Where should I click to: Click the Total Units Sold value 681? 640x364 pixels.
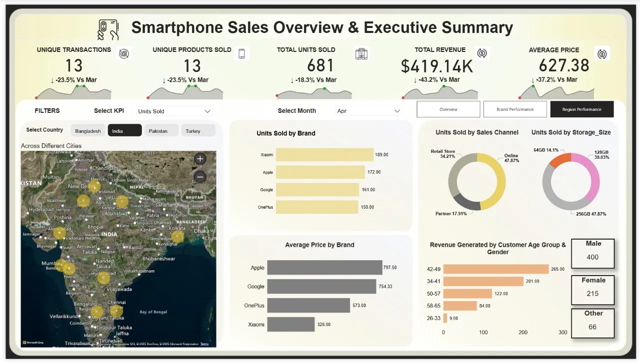(x=320, y=65)
